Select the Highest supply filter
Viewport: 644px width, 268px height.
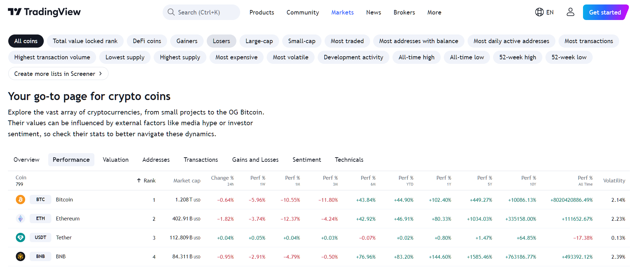pyautogui.click(x=180, y=57)
